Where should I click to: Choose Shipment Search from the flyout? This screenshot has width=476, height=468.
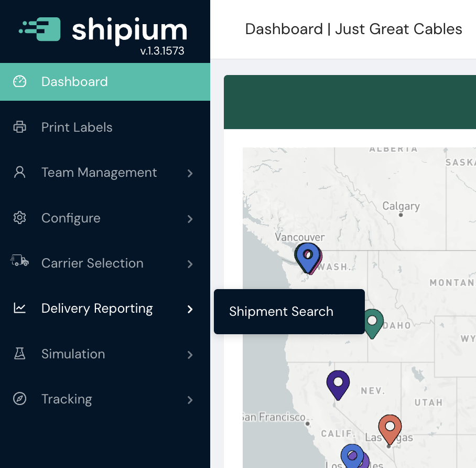point(289,312)
